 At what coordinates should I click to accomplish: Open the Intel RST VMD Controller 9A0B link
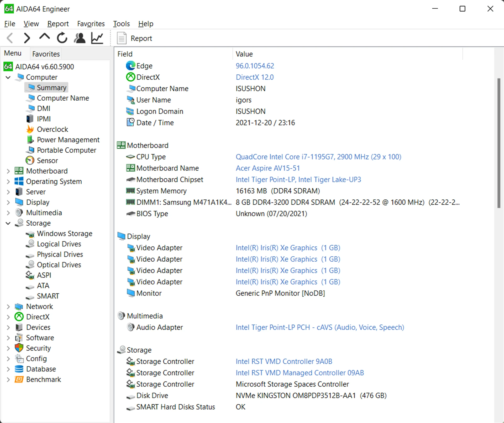click(284, 362)
